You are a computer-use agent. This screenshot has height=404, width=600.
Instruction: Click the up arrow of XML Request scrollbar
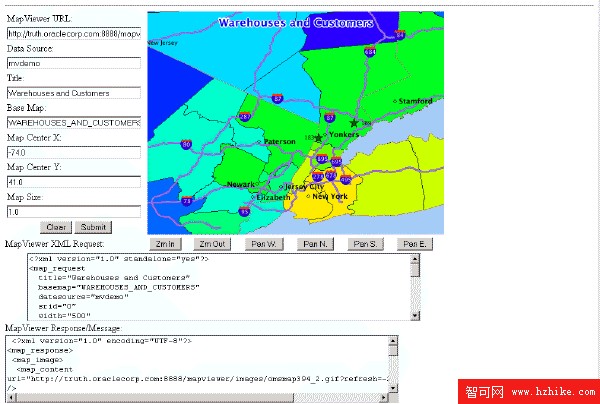tap(415, 259)
